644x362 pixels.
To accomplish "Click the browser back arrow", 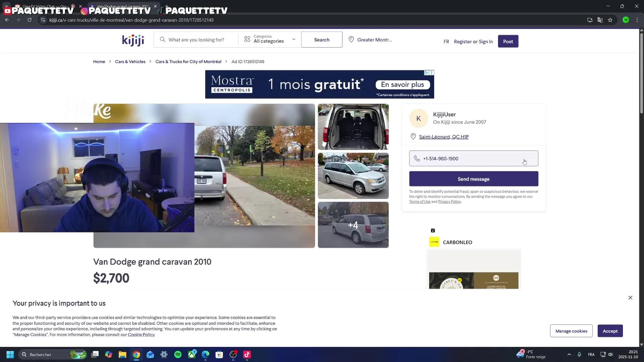I will [x=7, y=20].
